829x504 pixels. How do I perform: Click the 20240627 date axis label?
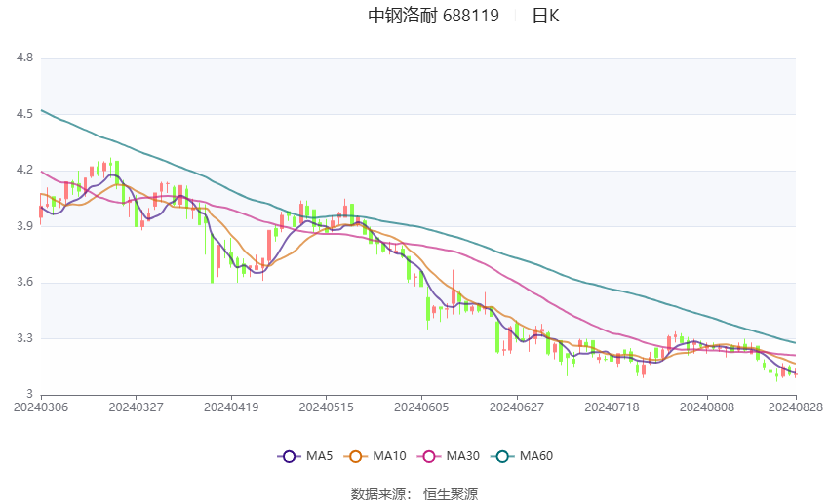click(x=517, y=407)
